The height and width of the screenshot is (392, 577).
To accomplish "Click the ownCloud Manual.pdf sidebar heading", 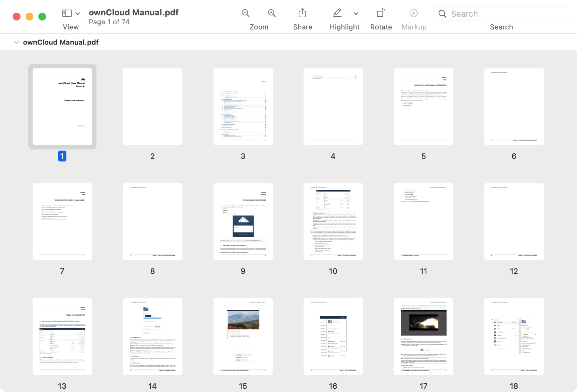I will pyautogui.click(x=61, y=42).
